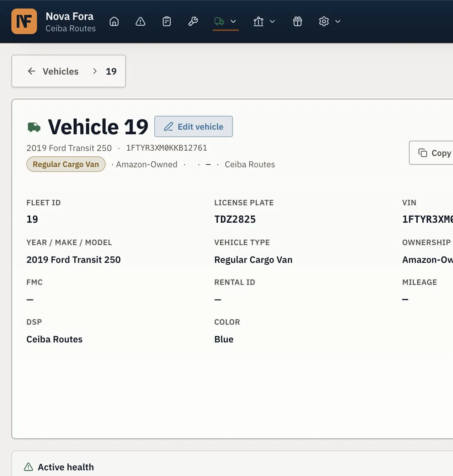Image resolution: width=453 pixels, height=476 pixels.
Task: Click the Edit vehicle button
Action: coord(193,126)
